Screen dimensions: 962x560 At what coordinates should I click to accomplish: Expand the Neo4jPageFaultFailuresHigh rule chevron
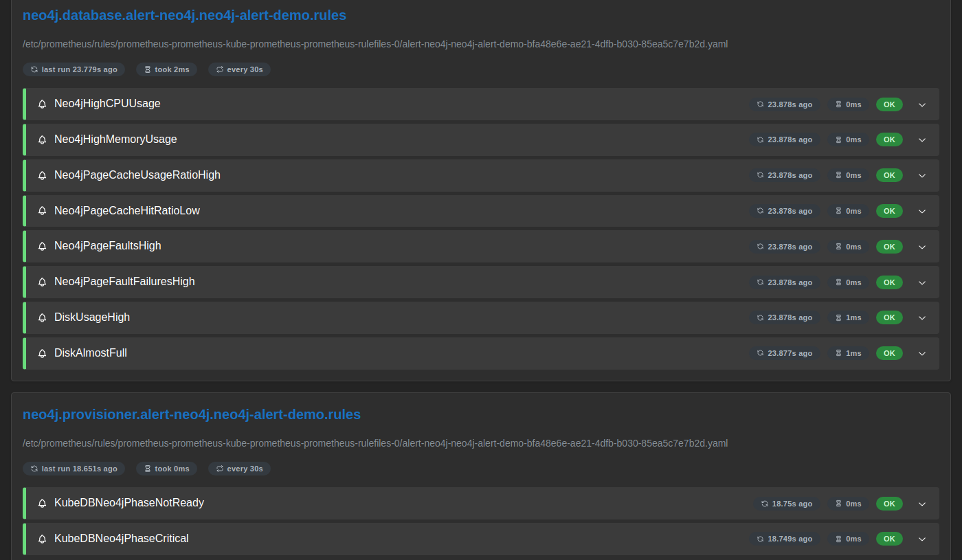click(x=922, y=282)
